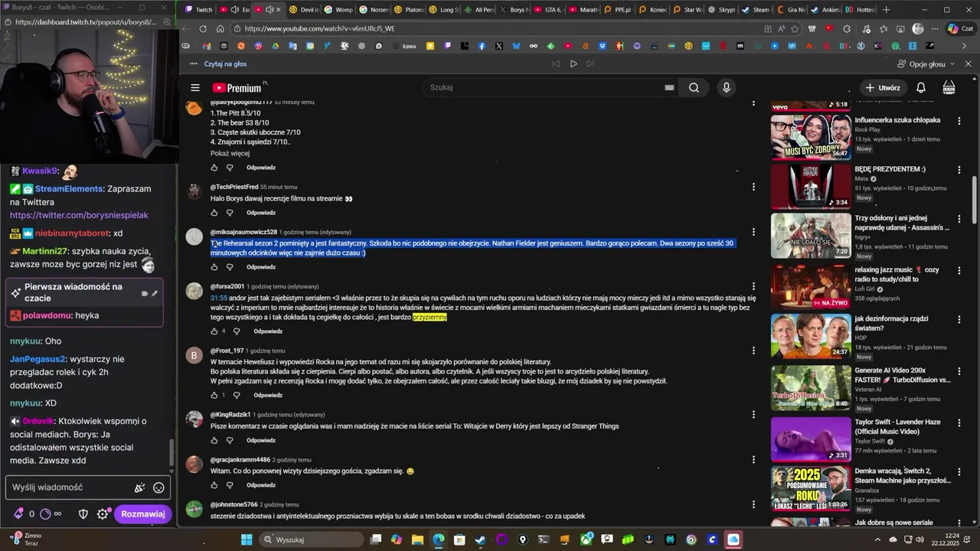Open relaxing jazz music live thumbnail

point(810,287)
